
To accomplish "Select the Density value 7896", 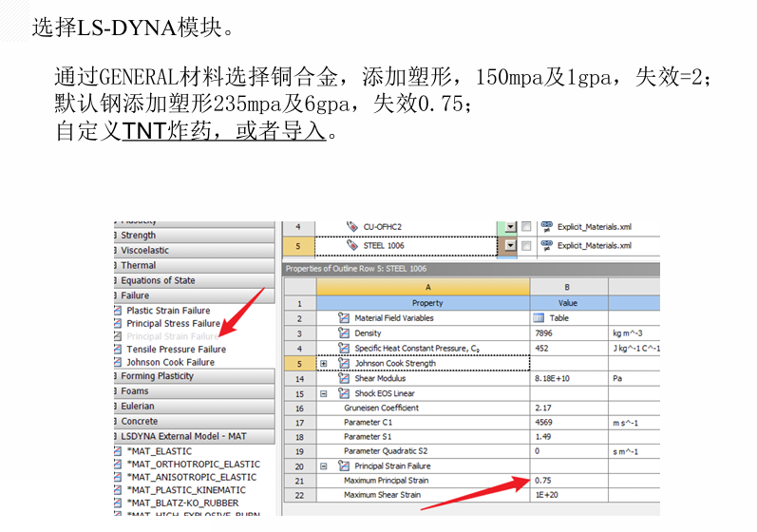I will pos(543,333).
